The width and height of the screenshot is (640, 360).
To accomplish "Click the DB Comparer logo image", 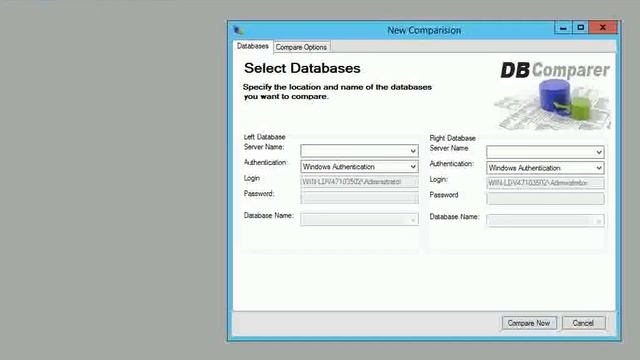I will coord(553,95).
